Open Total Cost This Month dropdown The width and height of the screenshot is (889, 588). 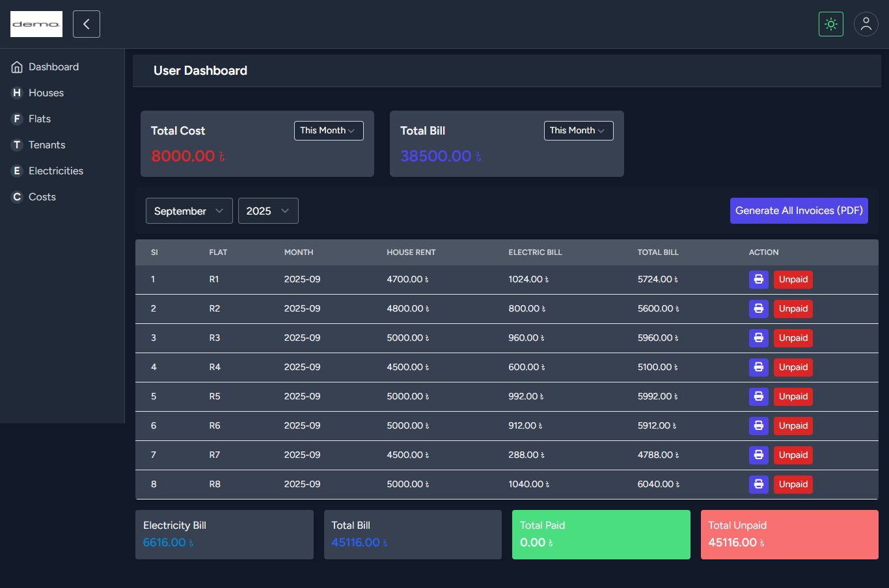coord(329,131)
